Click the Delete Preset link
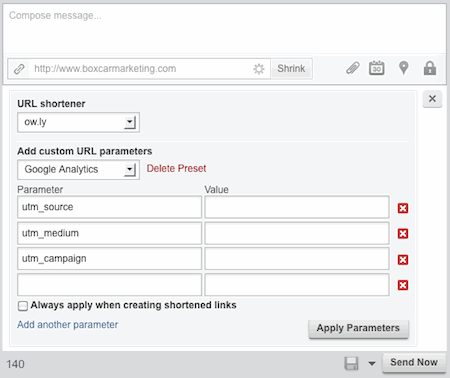The image size is (450, 378). click(x=176, y=168)
